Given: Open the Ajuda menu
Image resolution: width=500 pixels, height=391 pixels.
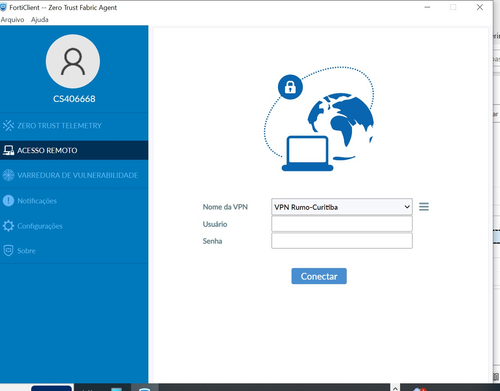Looking at the screenshot, I should coord(40,20).
